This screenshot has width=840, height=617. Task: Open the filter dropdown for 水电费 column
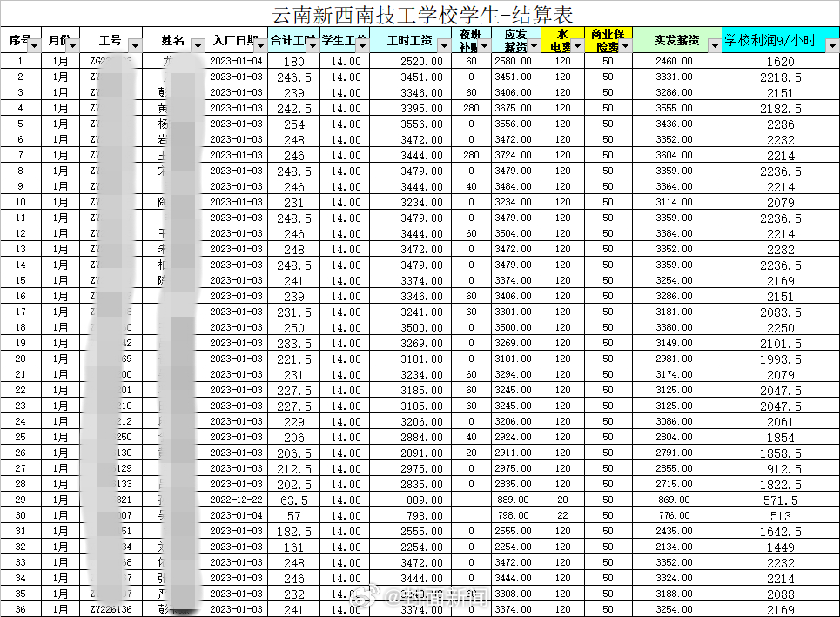577,46
